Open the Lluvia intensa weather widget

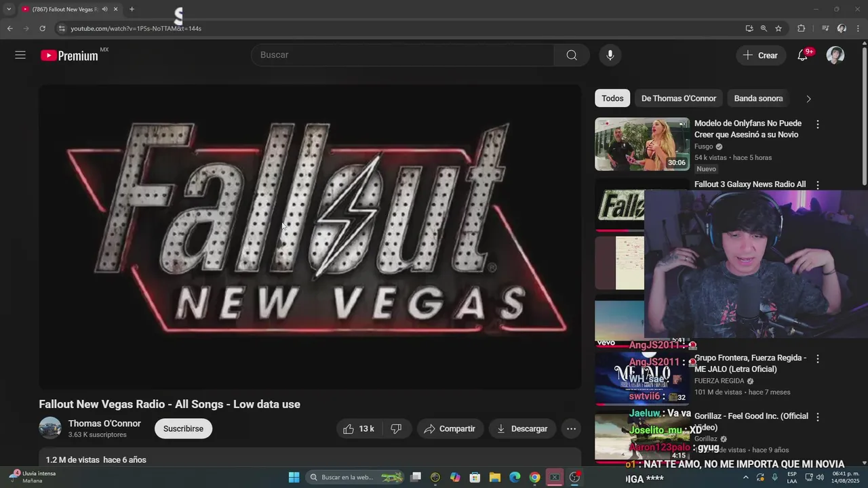(33, 477)
